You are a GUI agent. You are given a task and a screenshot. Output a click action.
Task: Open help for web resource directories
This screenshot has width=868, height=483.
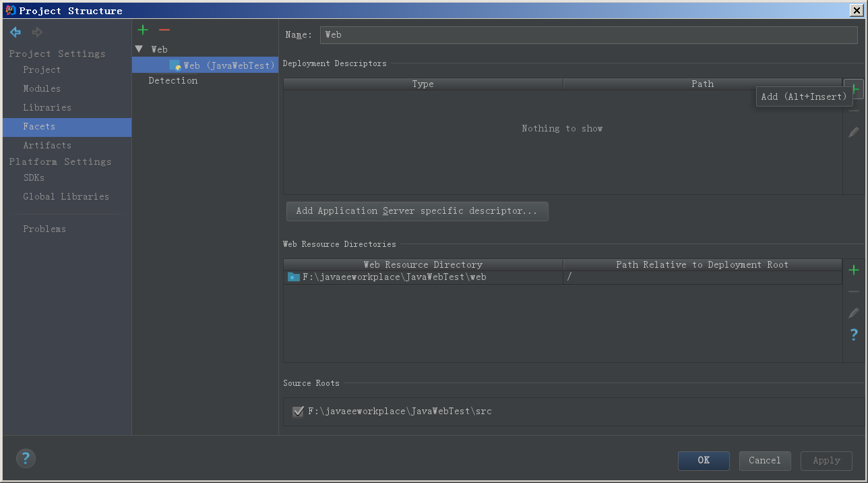coord(854,335)
